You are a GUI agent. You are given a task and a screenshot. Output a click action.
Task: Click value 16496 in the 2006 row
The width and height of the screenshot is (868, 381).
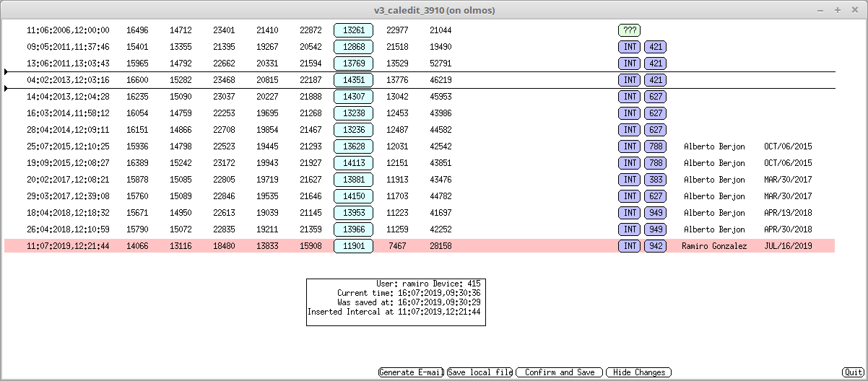tap(137, 30)
